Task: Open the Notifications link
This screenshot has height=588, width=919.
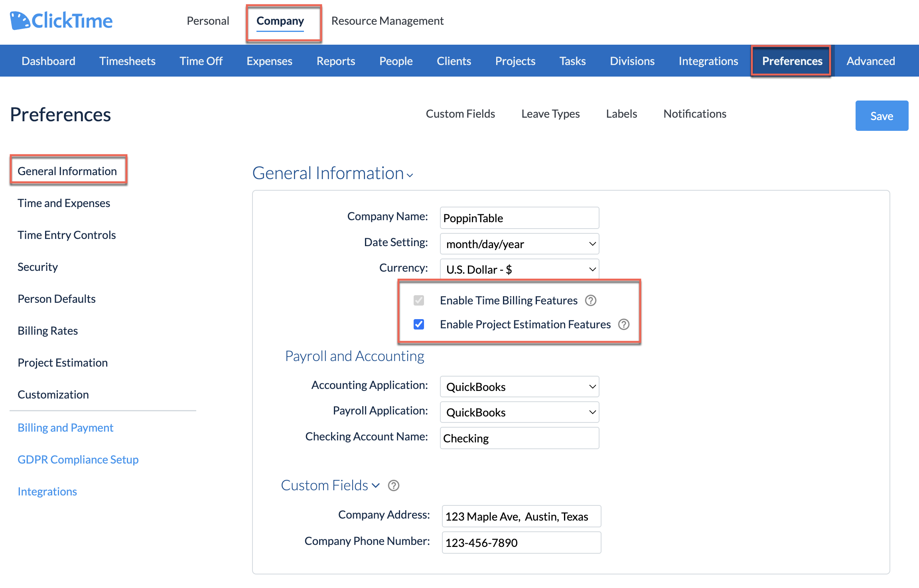Action: [695, 114]
